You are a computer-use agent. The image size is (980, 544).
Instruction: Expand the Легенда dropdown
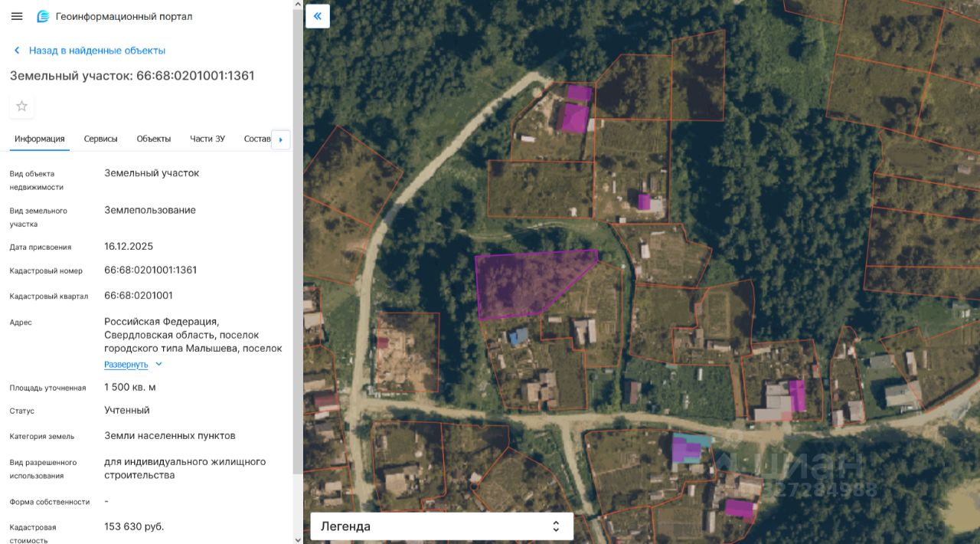pos(442,526)
